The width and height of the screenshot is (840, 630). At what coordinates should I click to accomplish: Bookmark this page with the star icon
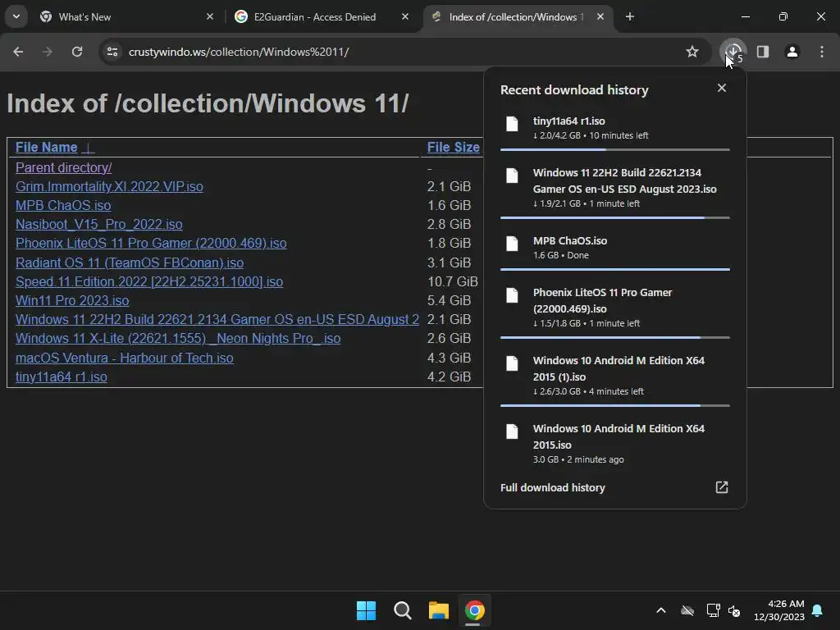pyautogui.click(x=692, y=52)
